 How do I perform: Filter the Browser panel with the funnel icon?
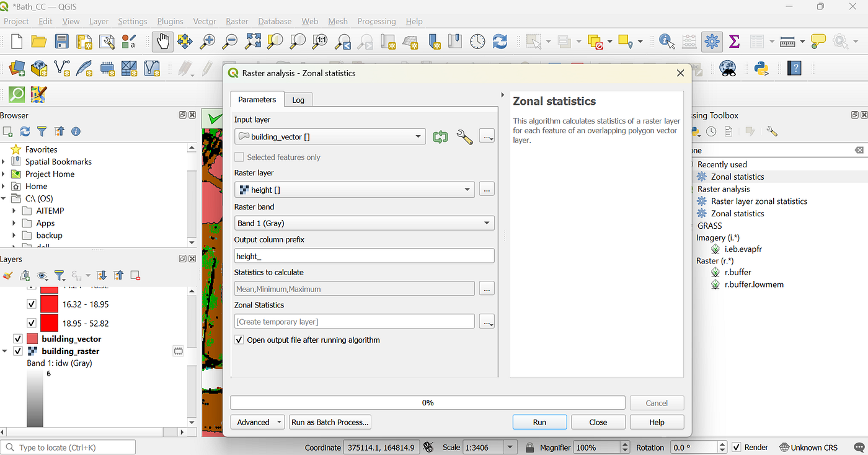[42, 131]
